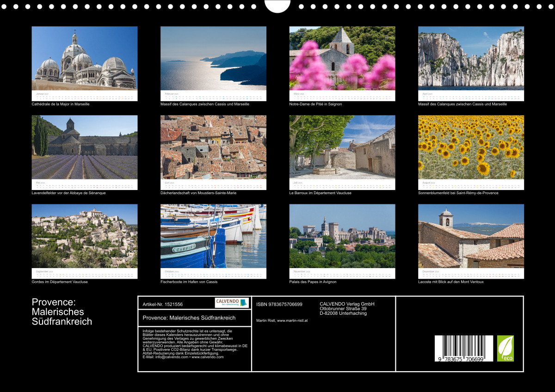555x392 pixels.
Task: Open the Palais des Papes in Avignon photo
Action: pos(342,236)
